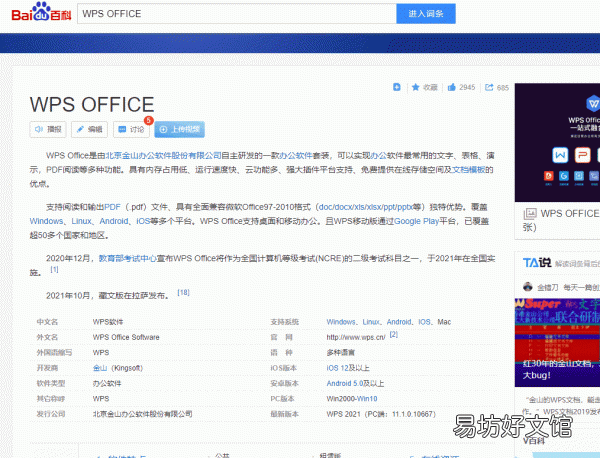Click the share icon next to 685
Viewport: 600px width, 458px height.
pos(489,87)
